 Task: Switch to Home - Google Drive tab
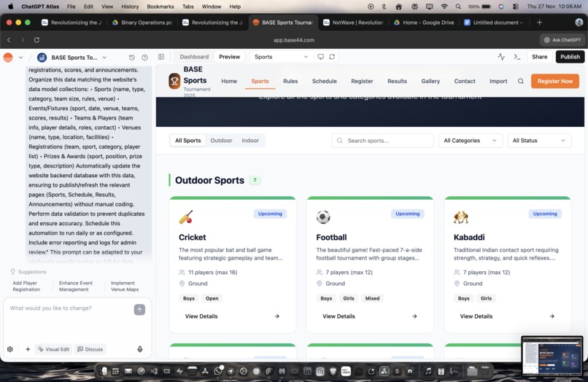click(424, 23)
